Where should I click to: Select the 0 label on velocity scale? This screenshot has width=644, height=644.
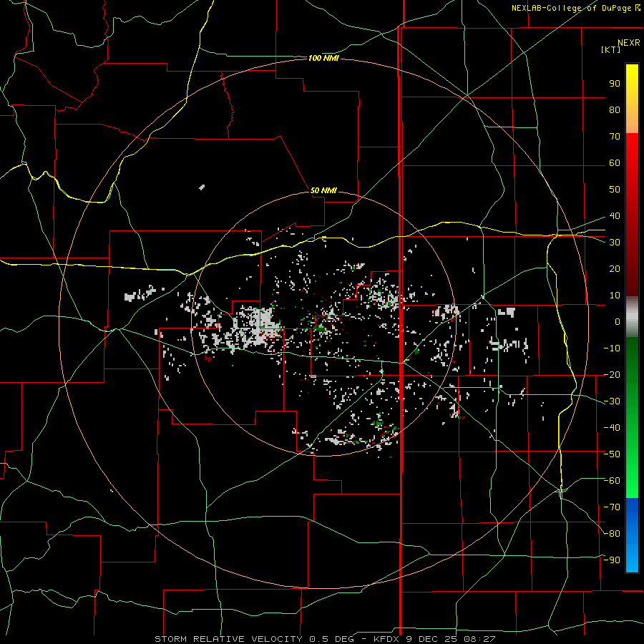(618, 322)
